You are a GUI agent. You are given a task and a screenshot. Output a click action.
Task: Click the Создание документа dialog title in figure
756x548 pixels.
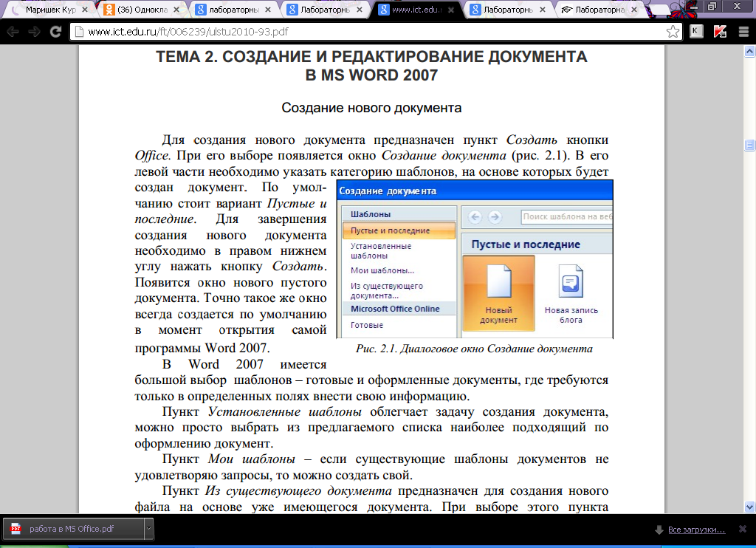[x=388, y=191]
